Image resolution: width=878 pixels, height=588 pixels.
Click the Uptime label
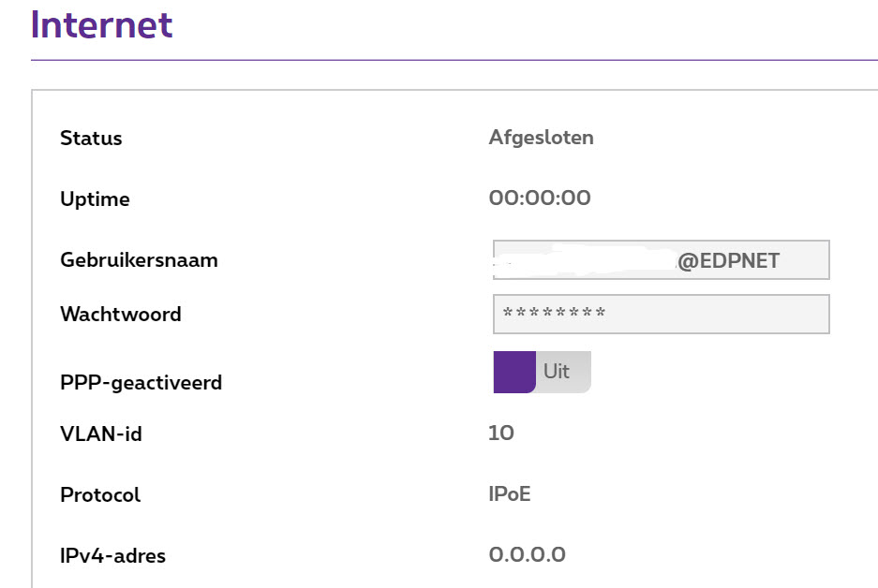pos(95,199)
